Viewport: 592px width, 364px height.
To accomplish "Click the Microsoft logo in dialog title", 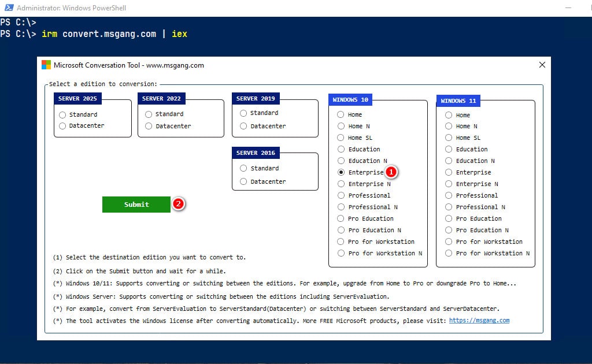I will (x=46, y=65).
